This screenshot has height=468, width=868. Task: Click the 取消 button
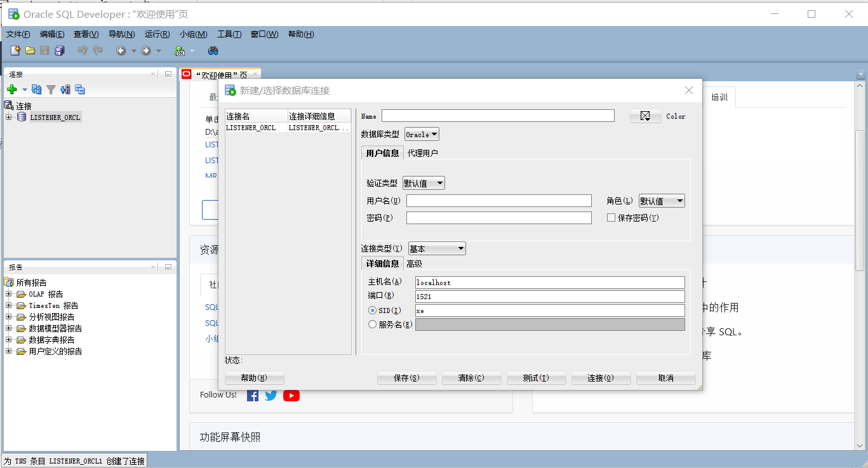[x=665, y=378]
